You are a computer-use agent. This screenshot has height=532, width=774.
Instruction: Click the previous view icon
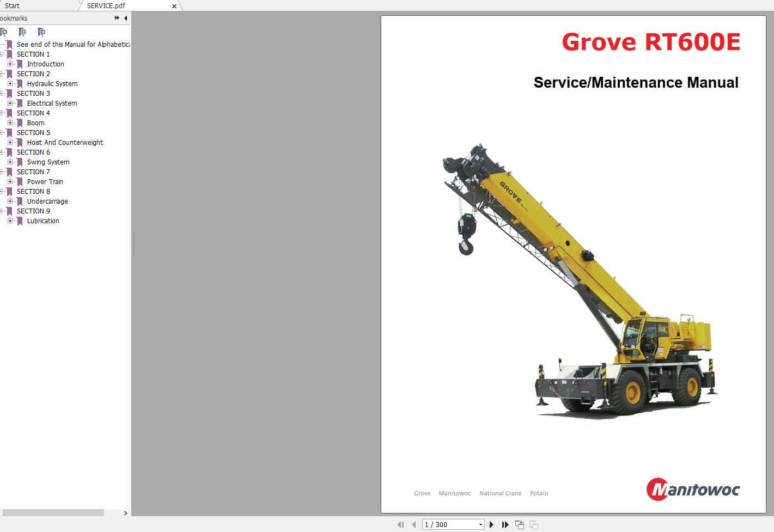520,524
